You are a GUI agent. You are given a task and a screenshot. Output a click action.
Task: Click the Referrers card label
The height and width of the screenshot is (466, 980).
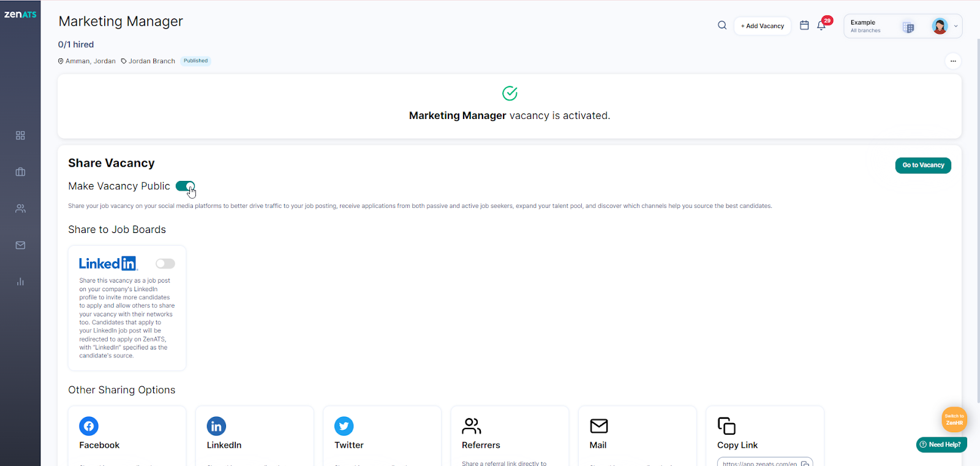(481, 445)
